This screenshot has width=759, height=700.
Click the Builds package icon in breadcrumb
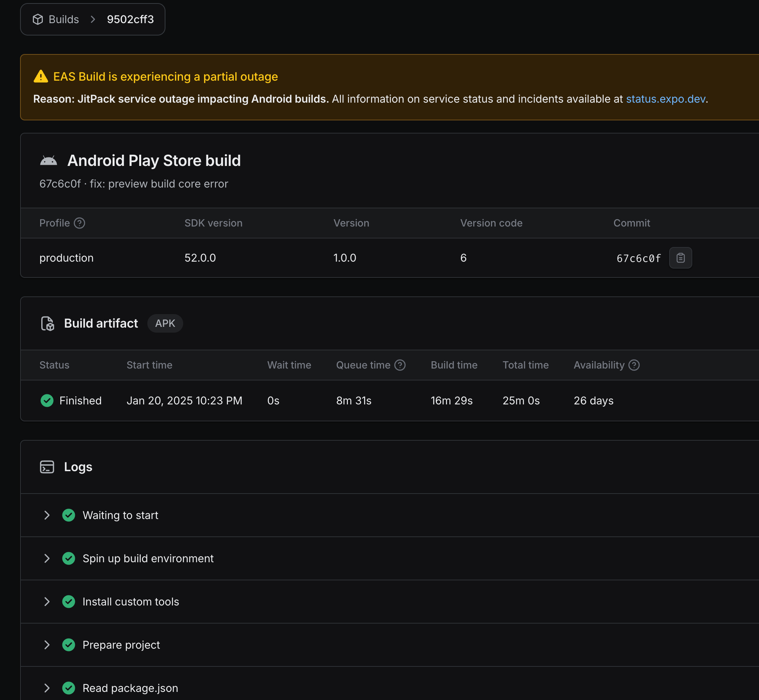point(38,19)
